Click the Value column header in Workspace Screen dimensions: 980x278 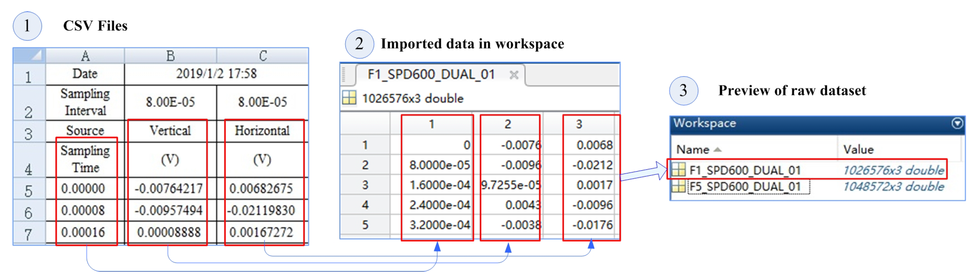[x=858, y=149]
